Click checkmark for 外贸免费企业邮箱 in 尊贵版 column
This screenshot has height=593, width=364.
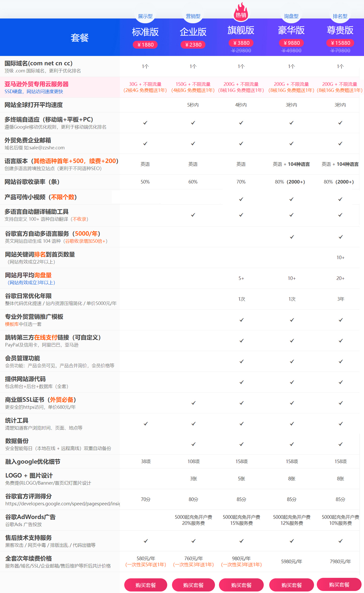point(340,144)
